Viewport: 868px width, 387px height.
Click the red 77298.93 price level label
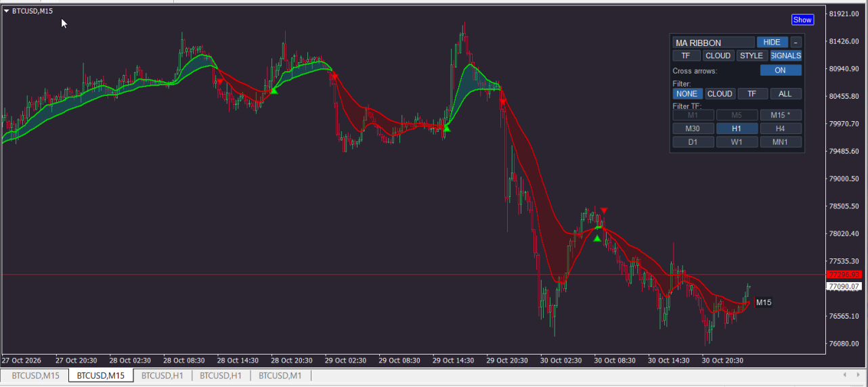(845, 274)
